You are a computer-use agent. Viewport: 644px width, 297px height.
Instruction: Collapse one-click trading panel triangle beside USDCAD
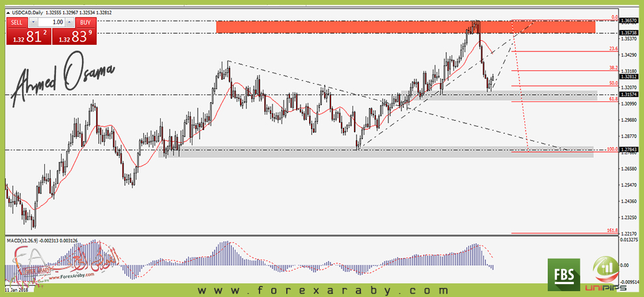(x=7, y=12)
